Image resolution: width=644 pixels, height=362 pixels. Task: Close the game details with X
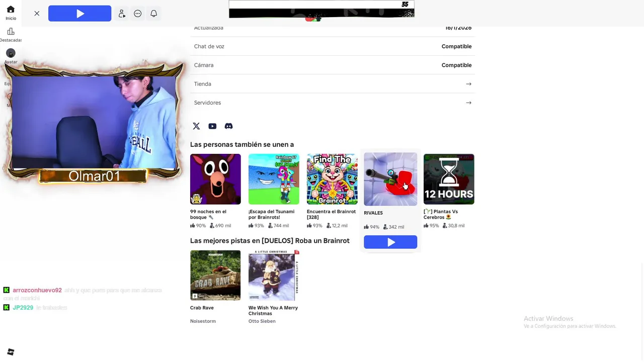pos(37,14)
